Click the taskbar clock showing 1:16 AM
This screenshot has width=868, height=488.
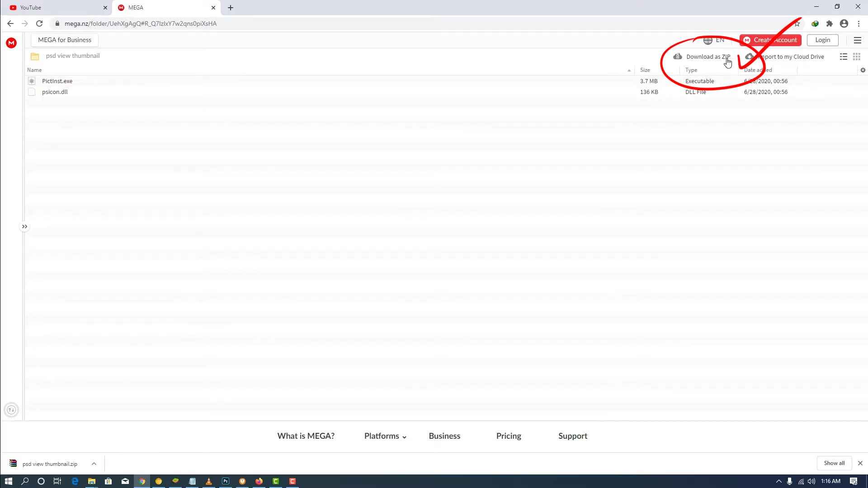pyautogui.click(x=830, y=481)
